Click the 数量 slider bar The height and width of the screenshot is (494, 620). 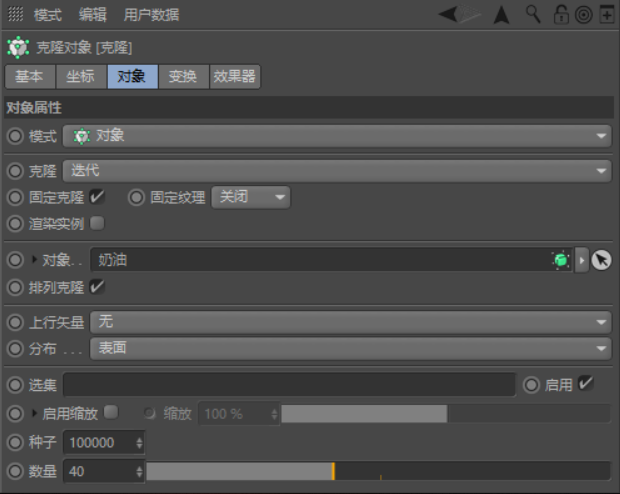tap(378, 470)
